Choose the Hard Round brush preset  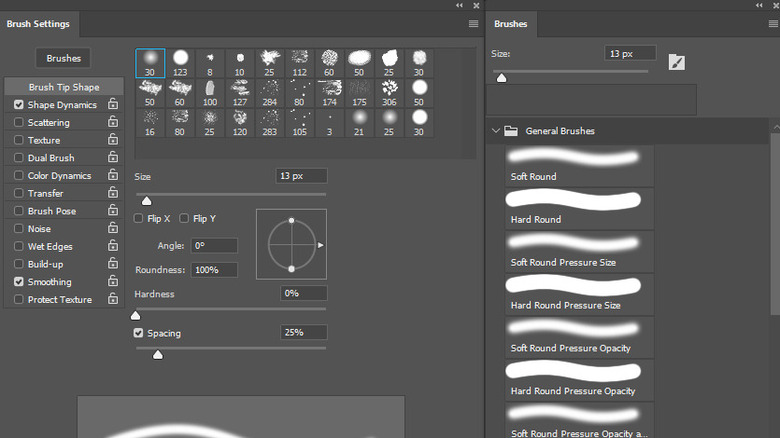click(573, 207)
